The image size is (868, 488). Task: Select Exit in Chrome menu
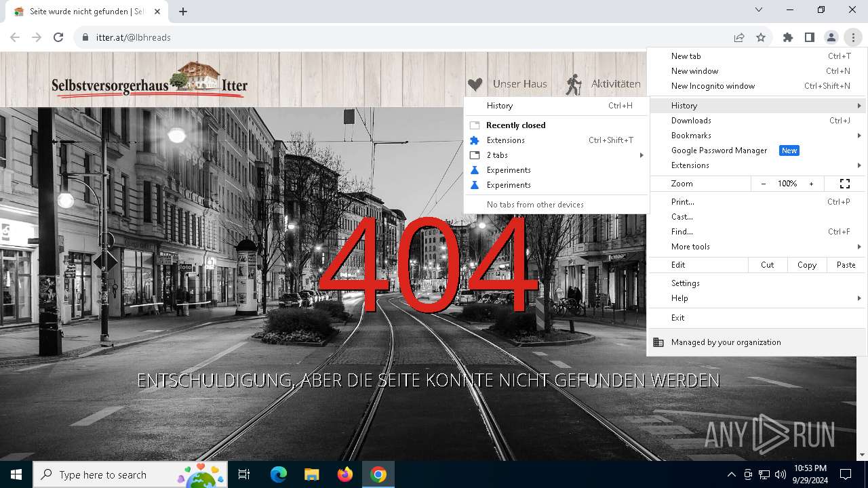[757, 318]
